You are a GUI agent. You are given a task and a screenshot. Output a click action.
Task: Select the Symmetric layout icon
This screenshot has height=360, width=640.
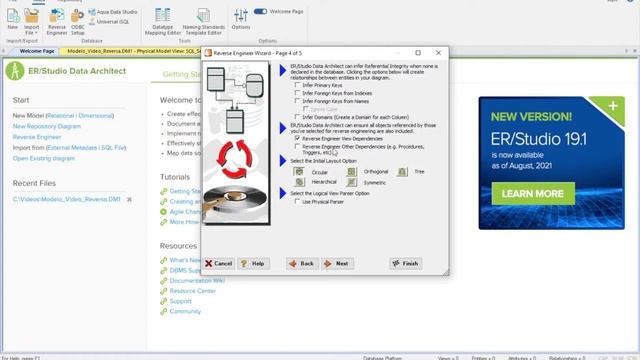coord(351,182)
